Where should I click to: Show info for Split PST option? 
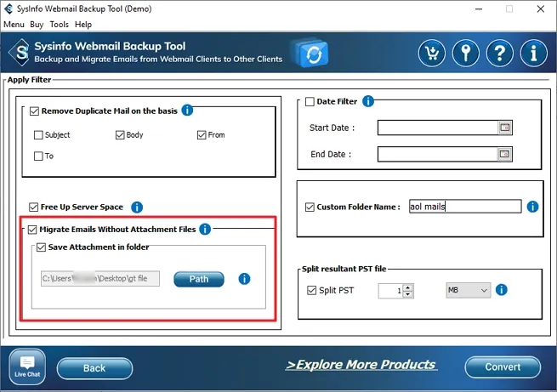tap(501, 290)
